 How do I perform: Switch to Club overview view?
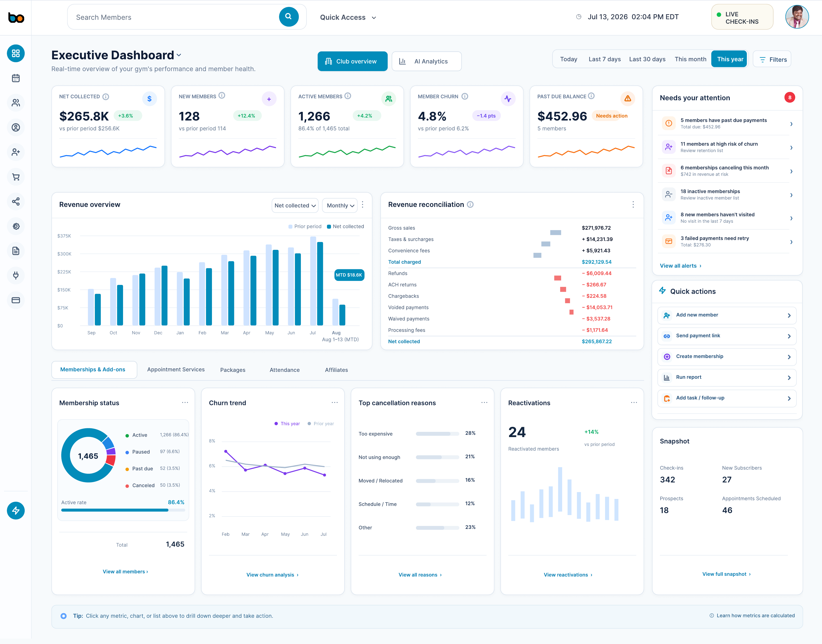352,61
